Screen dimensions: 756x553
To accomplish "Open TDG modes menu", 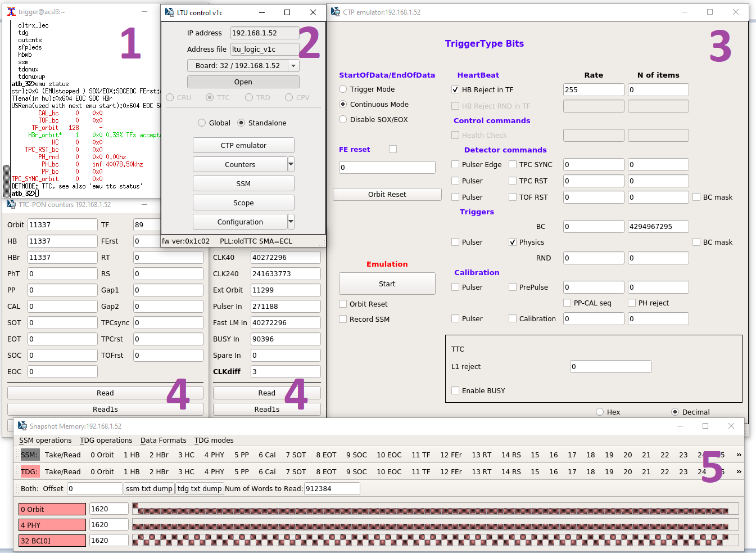I will click(x=214, y=440).
